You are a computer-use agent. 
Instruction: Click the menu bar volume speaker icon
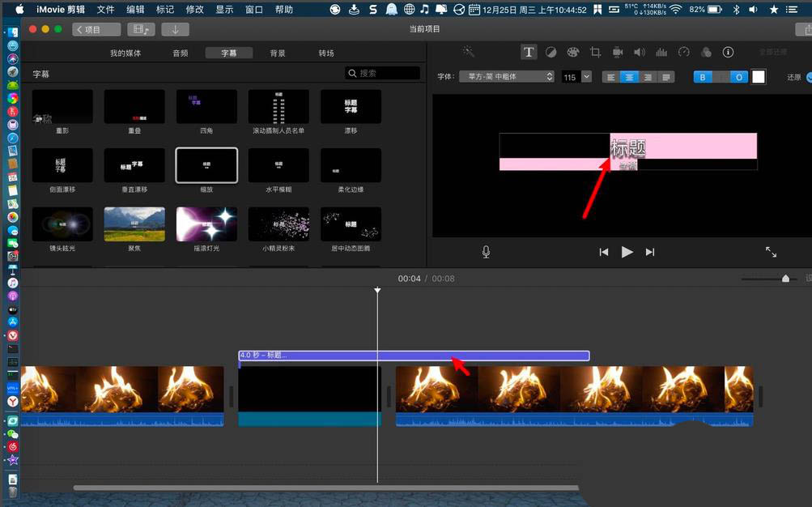[x=754, y=10]
